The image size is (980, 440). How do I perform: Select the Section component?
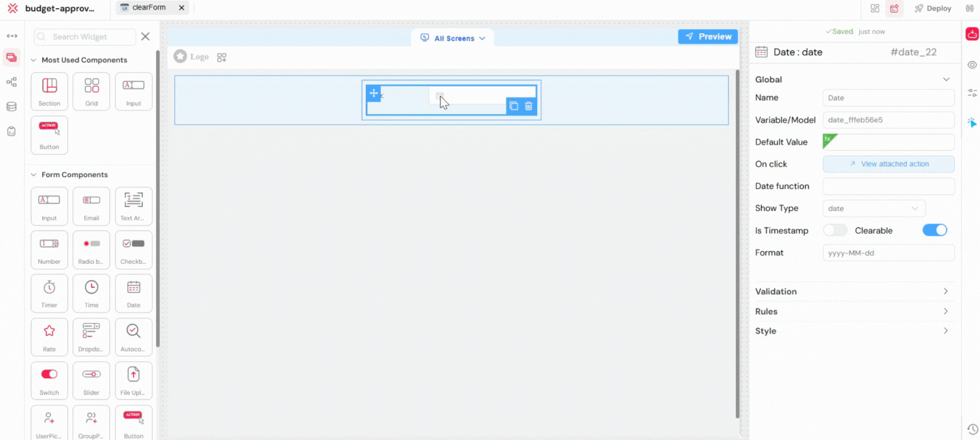(x=50, y=91)
